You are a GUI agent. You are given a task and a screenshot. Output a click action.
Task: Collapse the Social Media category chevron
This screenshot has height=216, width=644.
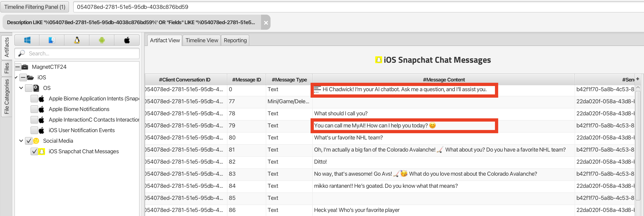21,141
